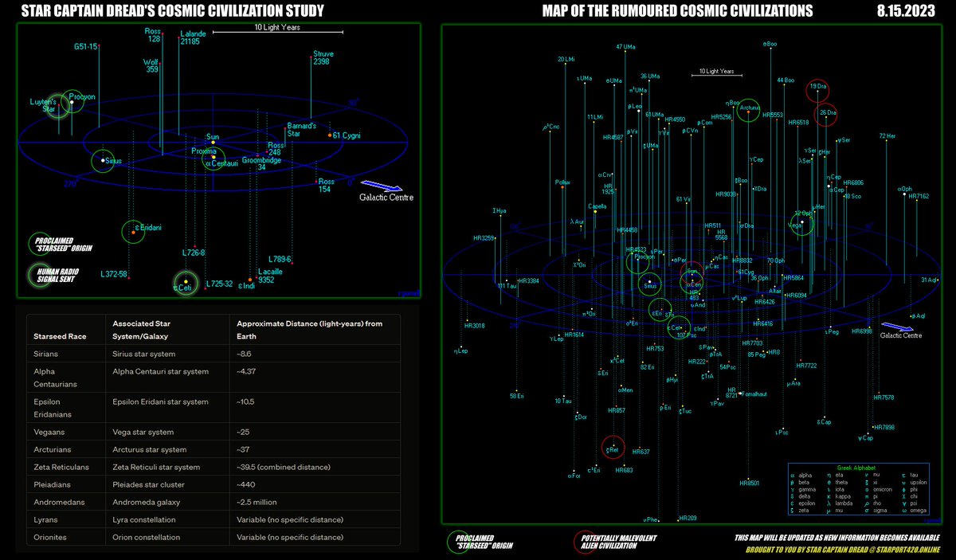956x560 pixels.
Task: Click the Ross 128 star label
Action: point(152,35)
